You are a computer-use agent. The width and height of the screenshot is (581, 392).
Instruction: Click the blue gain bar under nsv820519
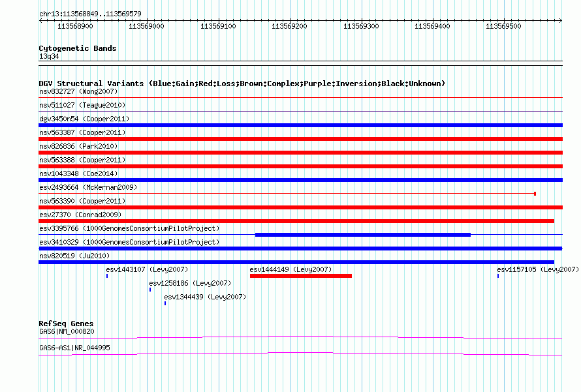[296, 262]
